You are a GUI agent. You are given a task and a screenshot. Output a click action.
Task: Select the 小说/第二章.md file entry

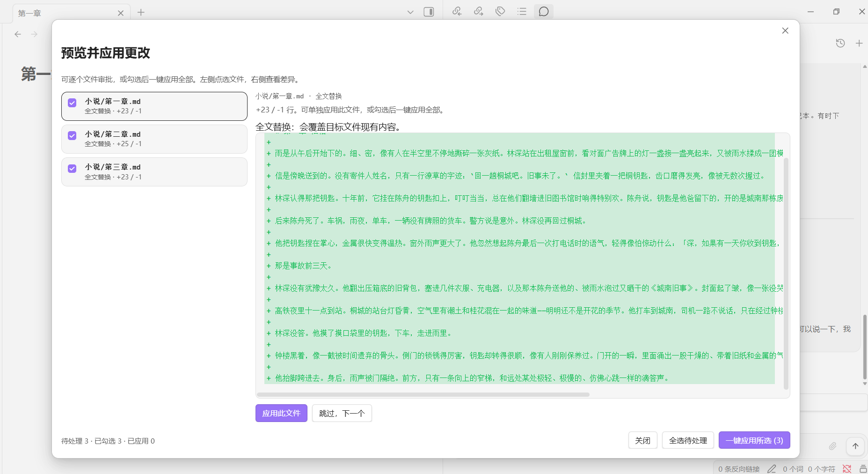click(x=154, y=139)
